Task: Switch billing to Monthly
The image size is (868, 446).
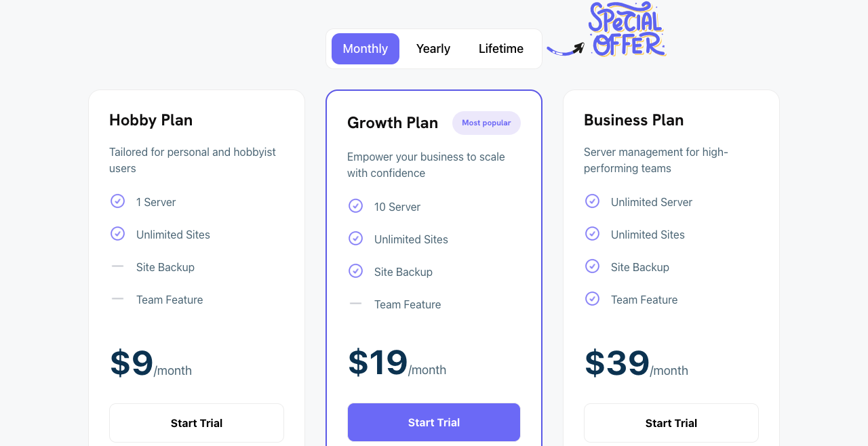Action: pyautogui.click(x=366, y=49)
